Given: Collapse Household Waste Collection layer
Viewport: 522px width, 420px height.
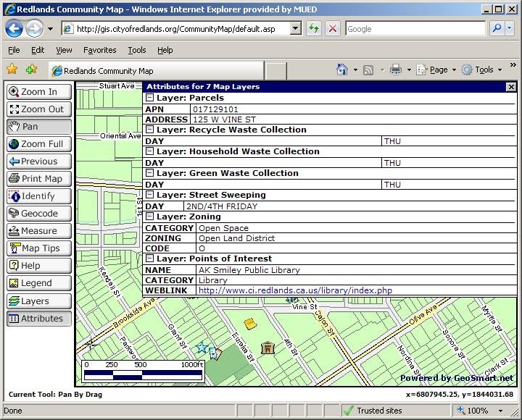Looking at the screenshot, I should coord(150,151).
